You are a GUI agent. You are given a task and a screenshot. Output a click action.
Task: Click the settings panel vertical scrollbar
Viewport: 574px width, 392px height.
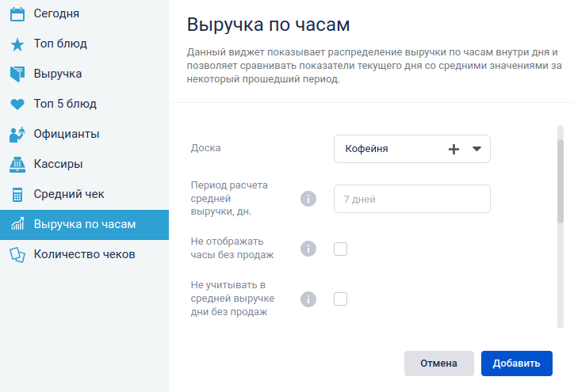pos(561,226)
